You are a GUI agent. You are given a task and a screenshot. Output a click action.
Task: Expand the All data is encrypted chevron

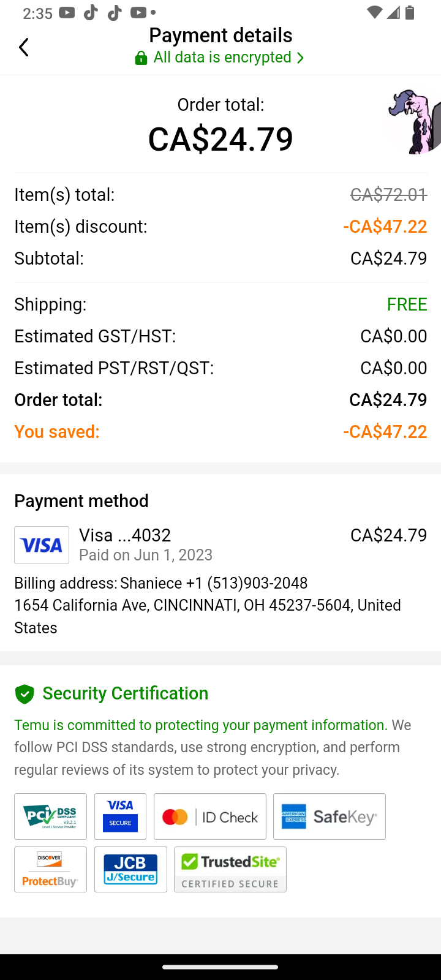pyautogui.click(x=300, y=58)
